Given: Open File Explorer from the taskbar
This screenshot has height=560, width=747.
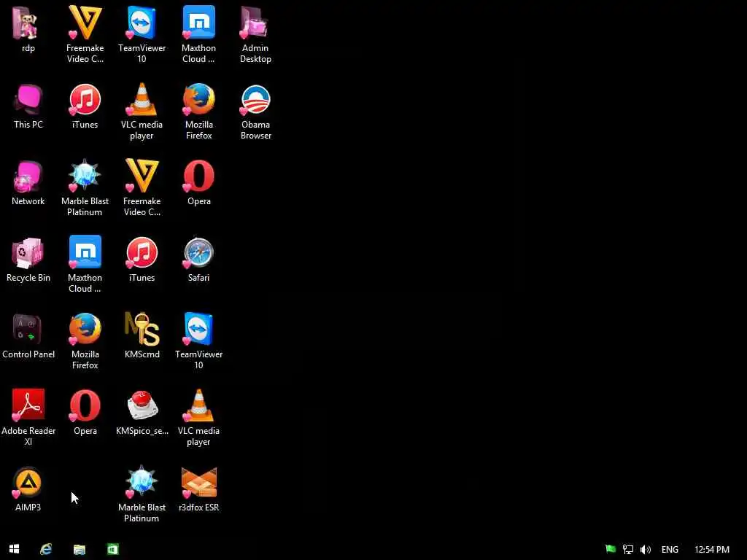Looking at the screenshot, I should (79, 550).
